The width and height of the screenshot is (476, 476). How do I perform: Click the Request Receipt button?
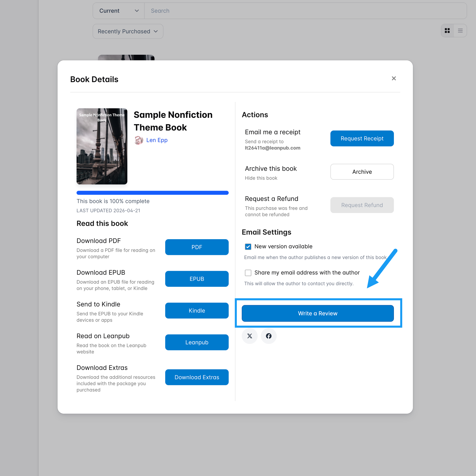click(x=362, y=139)
